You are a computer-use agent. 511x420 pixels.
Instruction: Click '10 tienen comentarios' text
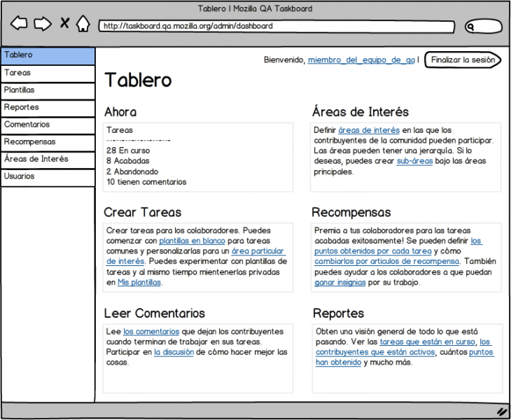point(146,182)
